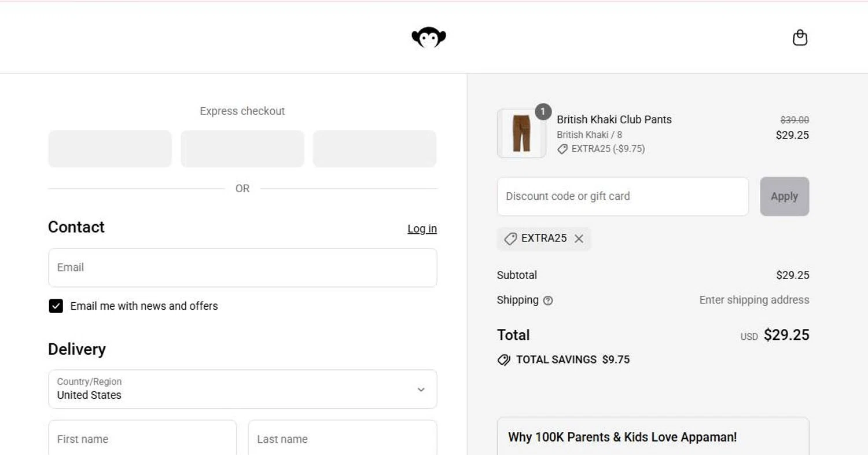The image size is (868, 455).
Task: Click the middle express checkout button
Action: [242, 149]
